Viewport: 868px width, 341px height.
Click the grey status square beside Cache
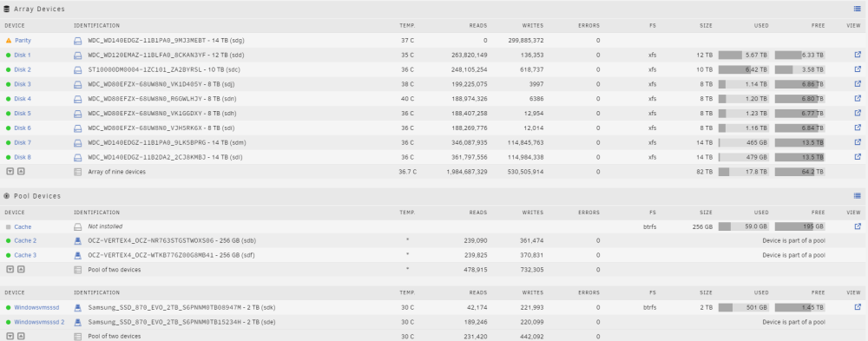pyautogui.click(x=9, y=227)
